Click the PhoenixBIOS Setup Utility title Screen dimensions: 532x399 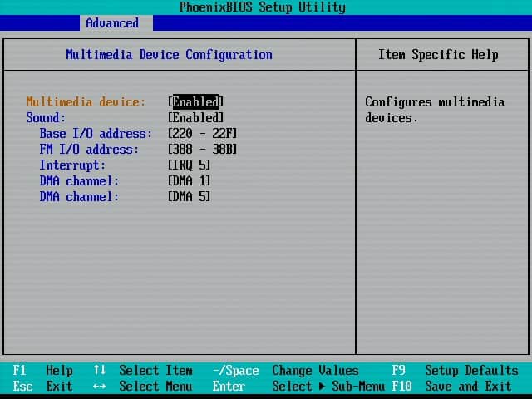263,7
